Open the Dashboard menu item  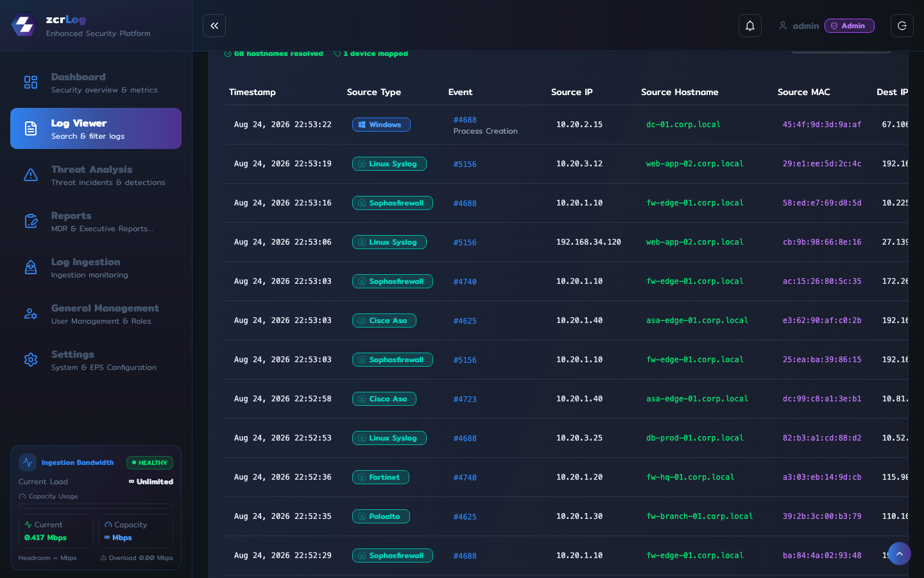(x=96, y=82)
